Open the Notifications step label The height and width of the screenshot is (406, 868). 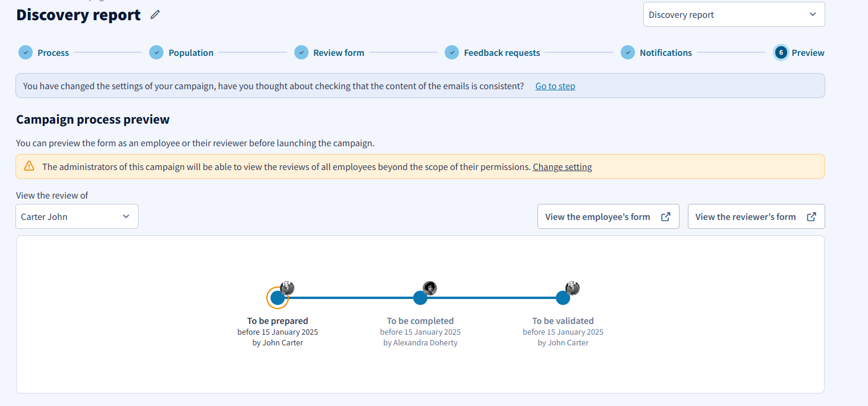click(666, 52)
